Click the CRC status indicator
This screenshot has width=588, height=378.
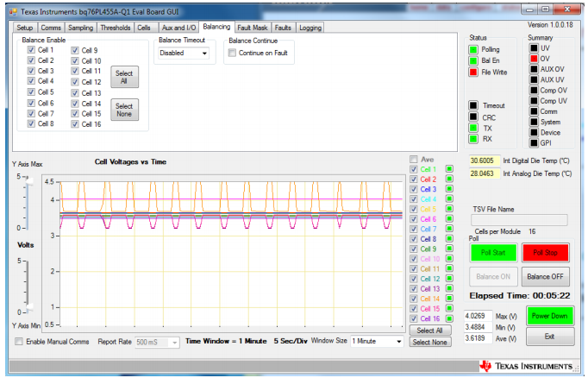point(473,117)
